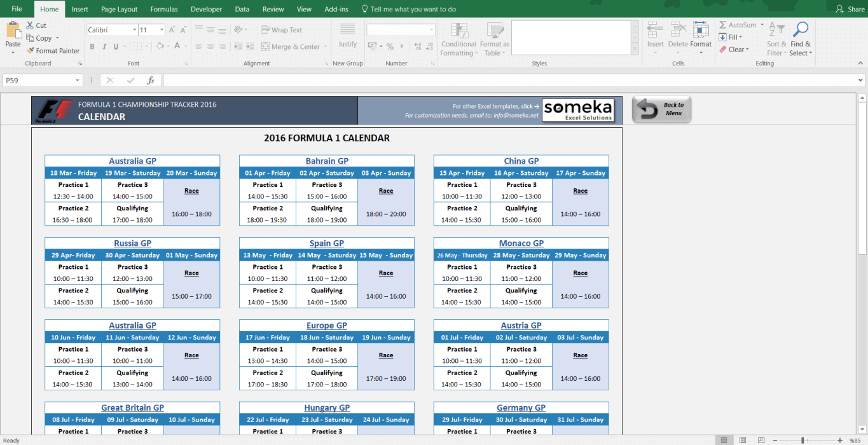Click the Insert cells icon
This screenshot has height=445, width=868.
point(655,30)
